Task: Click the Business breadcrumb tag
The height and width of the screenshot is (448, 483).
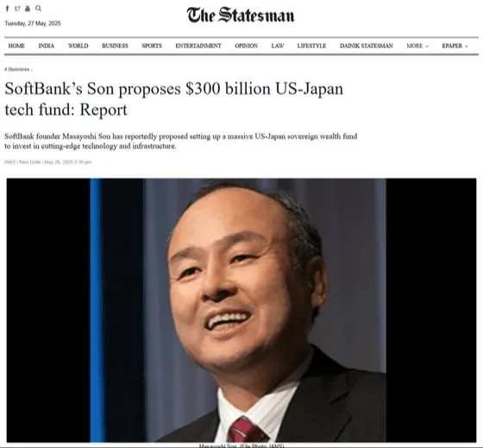Action: point(18,69)
